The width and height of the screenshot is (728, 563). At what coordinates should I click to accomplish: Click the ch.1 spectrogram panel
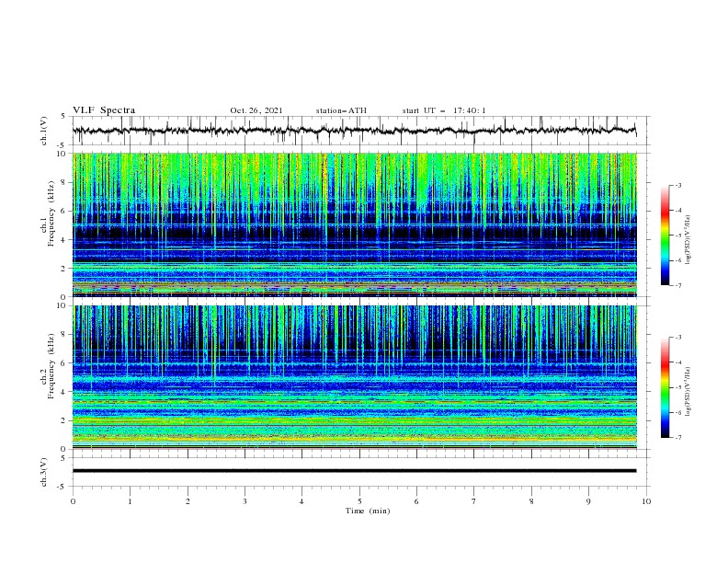pos(355,224)
